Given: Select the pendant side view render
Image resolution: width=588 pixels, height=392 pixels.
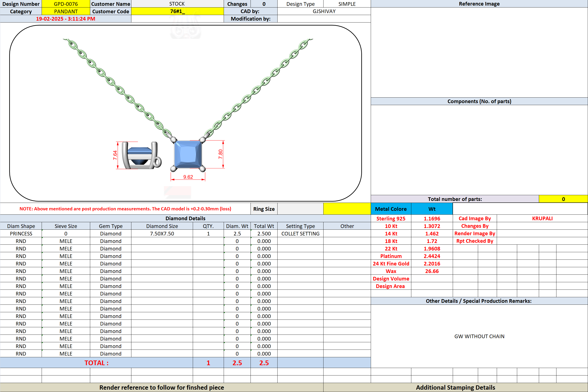Looking at the screenshot, I should [x=141, y=155].
